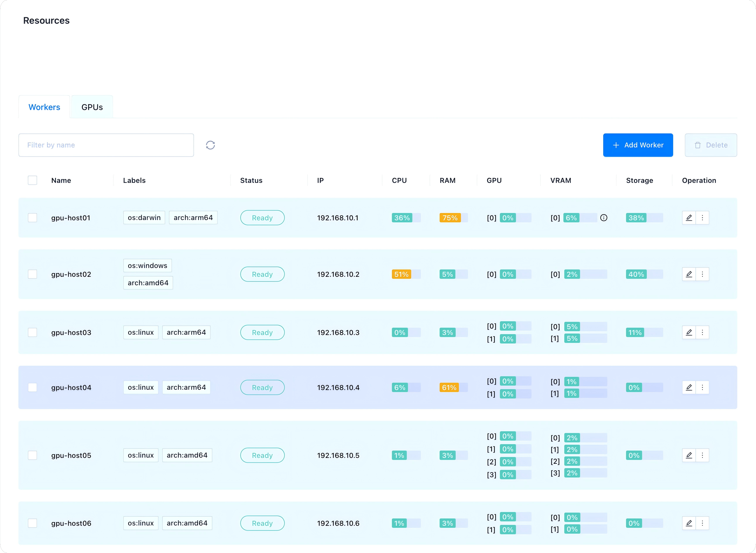Click the edit pencil for gpu-host04
This screenshot has width=756, height=553.
689,387
